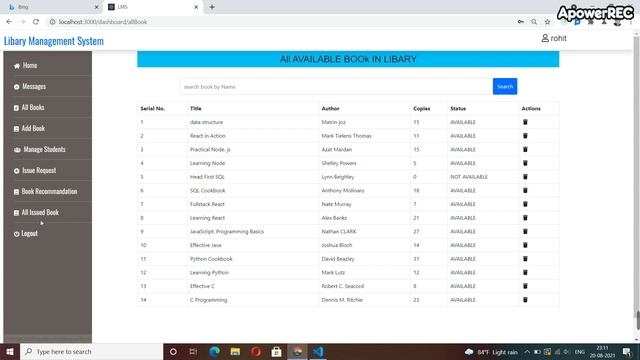
Task: Open Book Recommandation page
Action: [x=45, y=191]
